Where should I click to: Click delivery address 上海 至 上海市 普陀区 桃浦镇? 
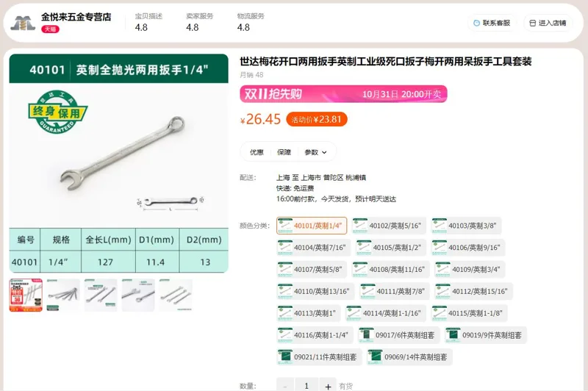pos(321,177)
